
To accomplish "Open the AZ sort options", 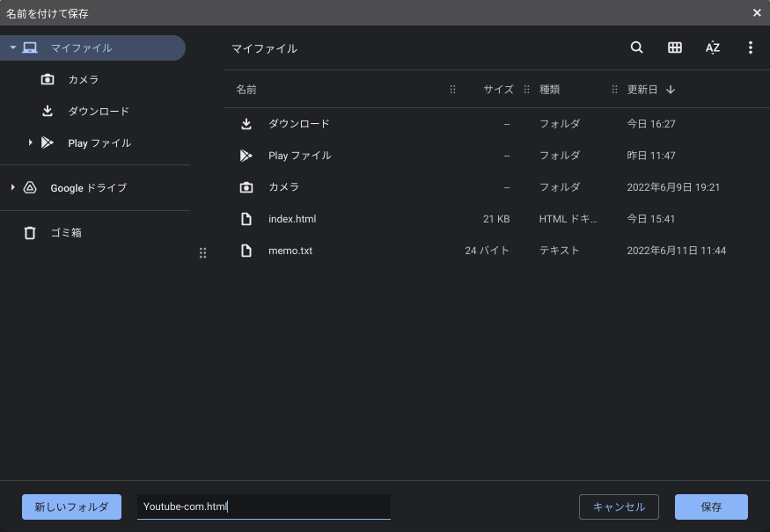I will (x=713, y=48).
